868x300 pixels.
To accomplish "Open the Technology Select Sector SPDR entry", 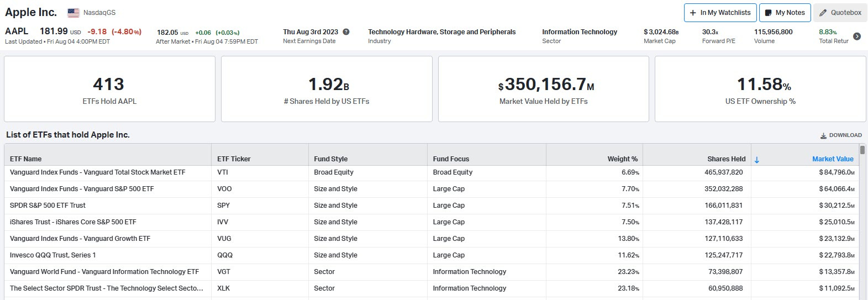I will 107,288.
